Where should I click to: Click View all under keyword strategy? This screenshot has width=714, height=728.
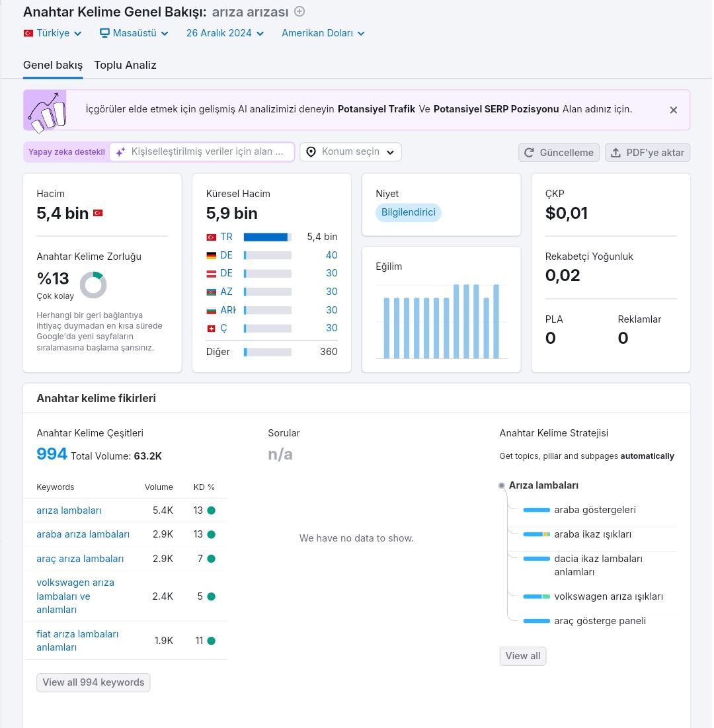pos(523,656)
